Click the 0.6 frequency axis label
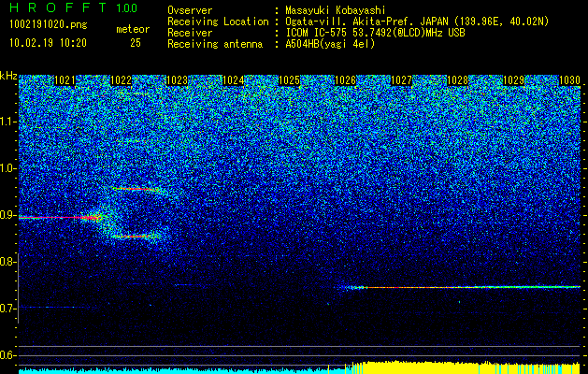 pyautogui.click(x=7, y=355)
